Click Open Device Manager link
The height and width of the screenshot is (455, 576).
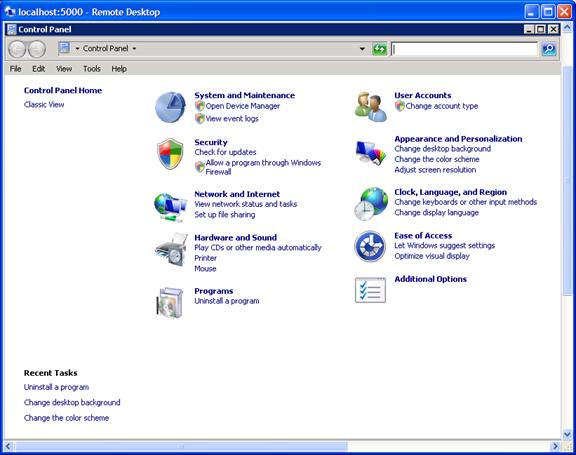click(x=242, y=106)
